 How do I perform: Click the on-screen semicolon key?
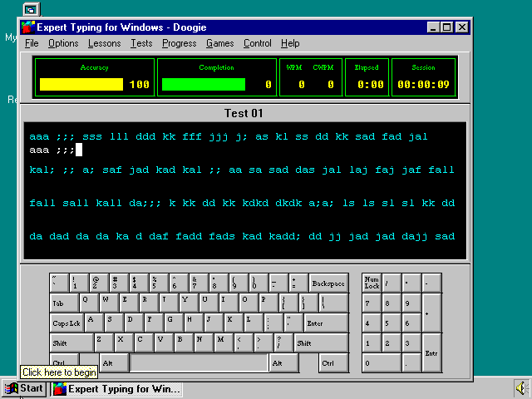tap(273, 323)
